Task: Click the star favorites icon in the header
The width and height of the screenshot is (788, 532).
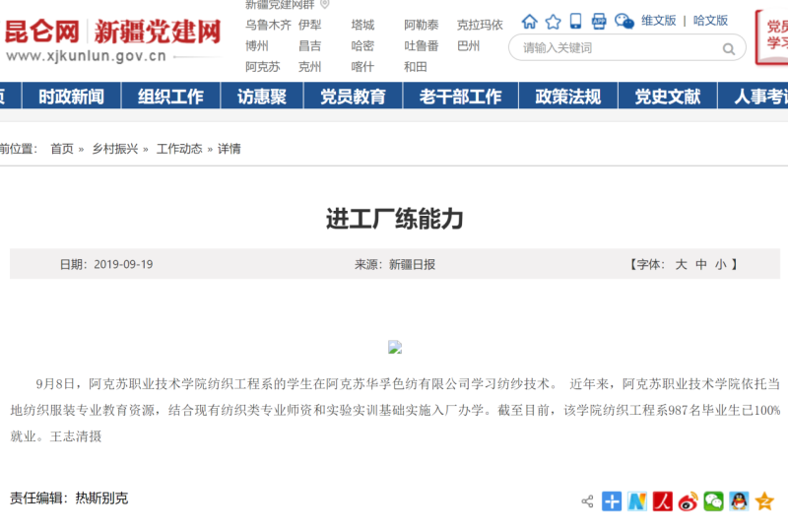Action: coord(553,21)
